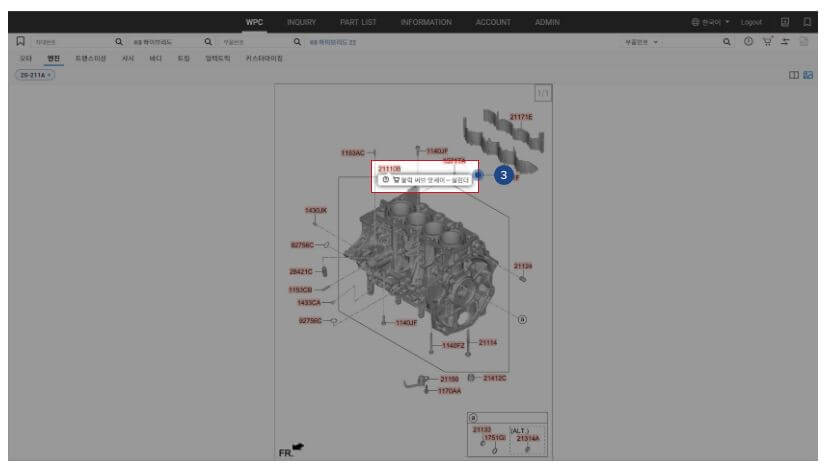Click part label 21314A in the inset box
The width and height of the screenshot is (827, 470).
[528, 439]
